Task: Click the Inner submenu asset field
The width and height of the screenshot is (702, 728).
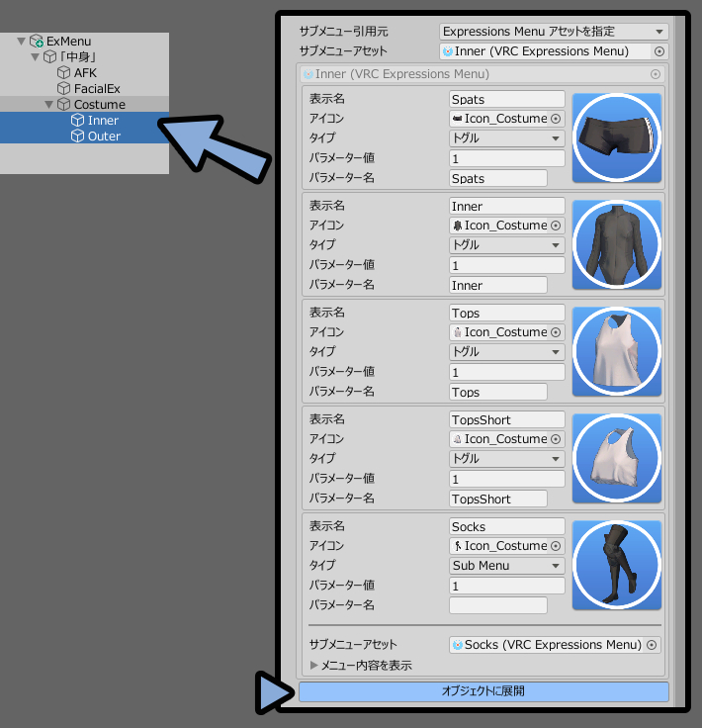Action: tap(545, 51)
